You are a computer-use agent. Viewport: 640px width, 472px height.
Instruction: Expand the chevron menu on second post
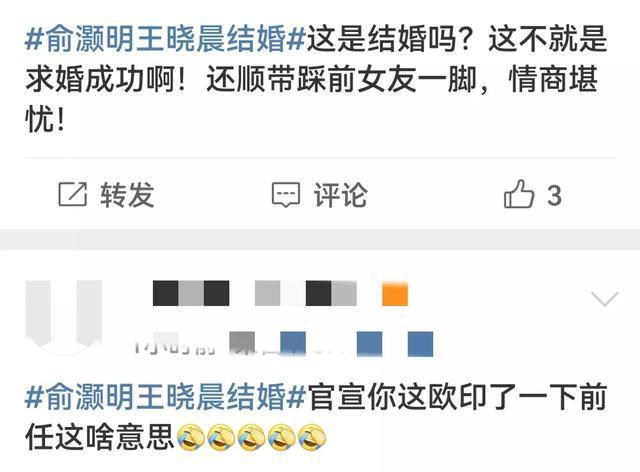click(x=605, y=298)
